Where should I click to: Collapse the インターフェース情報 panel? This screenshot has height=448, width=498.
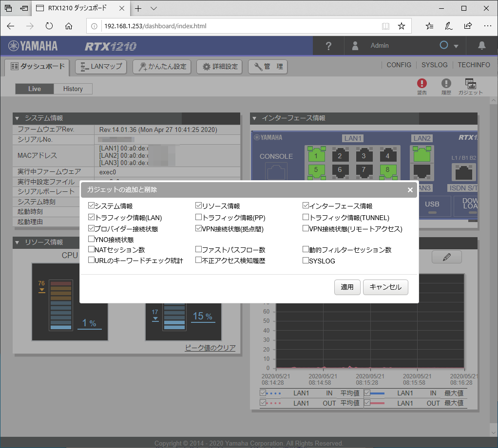254,118
